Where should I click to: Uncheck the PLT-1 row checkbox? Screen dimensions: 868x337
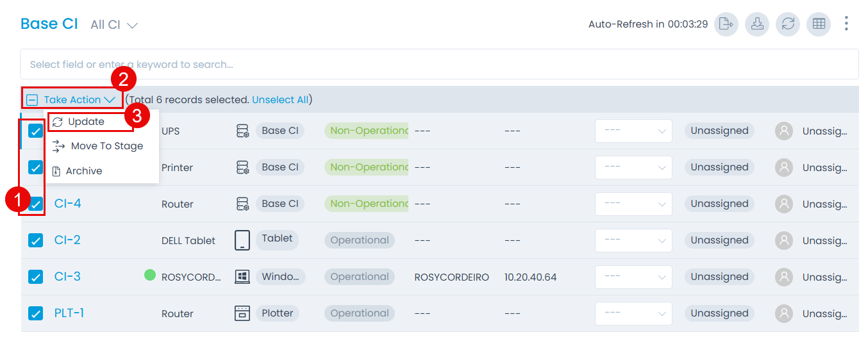click(x=35, y=313)
